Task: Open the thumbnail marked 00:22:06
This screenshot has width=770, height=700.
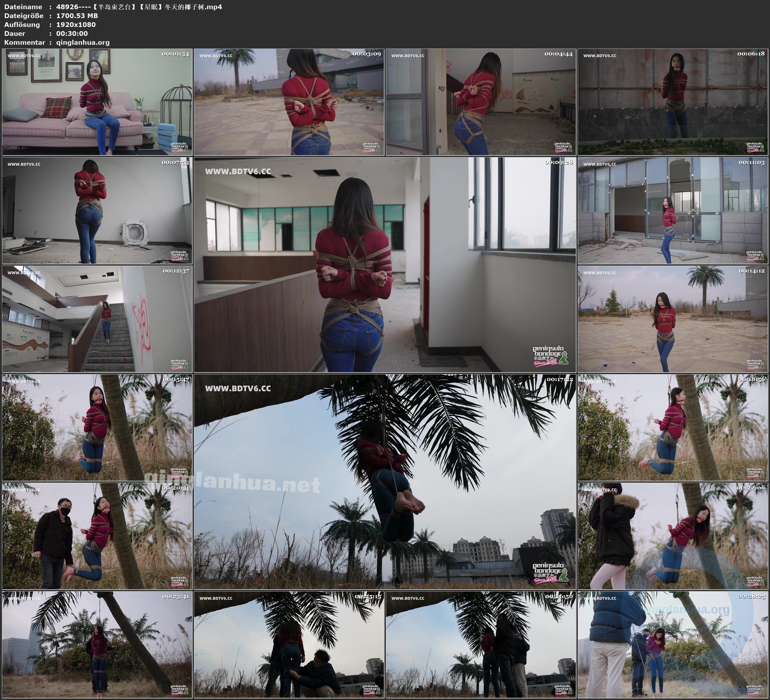Action: point(673,536)
